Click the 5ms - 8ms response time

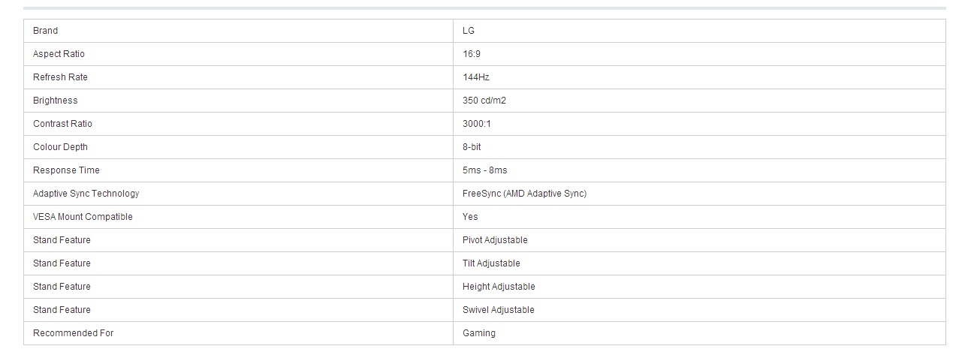485,170
